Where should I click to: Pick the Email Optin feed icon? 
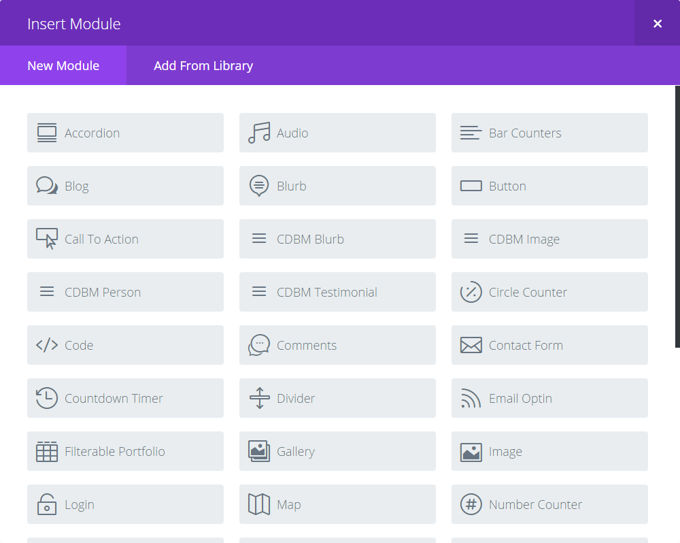(x=471, y=398)
